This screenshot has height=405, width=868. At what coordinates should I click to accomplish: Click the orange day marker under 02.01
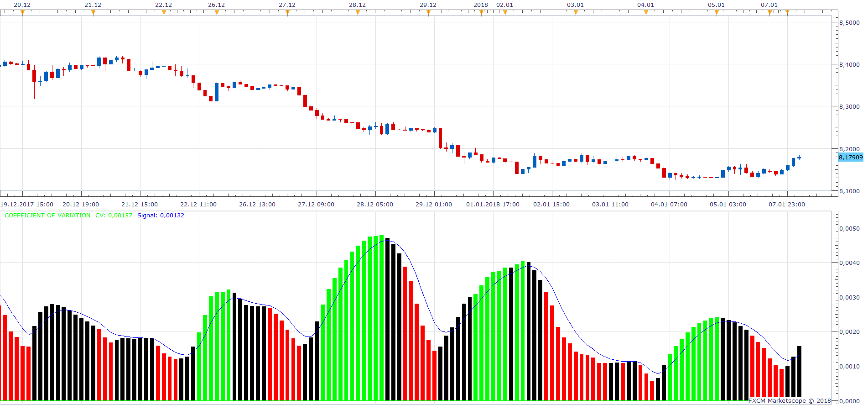(x=505, y=12)
